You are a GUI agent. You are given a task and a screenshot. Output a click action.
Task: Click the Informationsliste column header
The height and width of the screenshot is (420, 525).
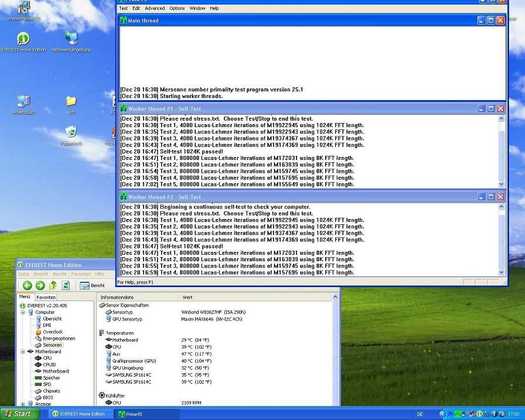pos(138,297)
